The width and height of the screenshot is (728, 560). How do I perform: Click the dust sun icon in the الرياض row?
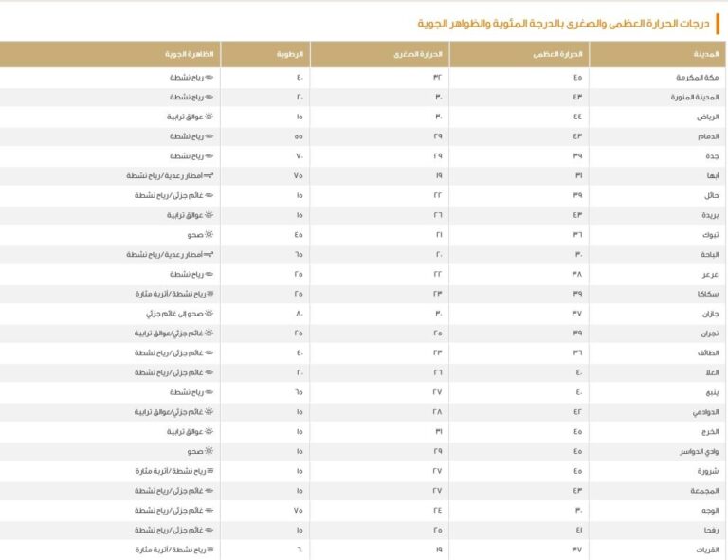tap(209, 117)
